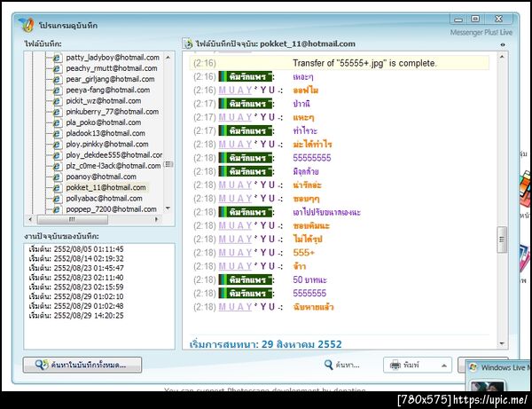Open session starting 2552/08/29 14:20:25
The image size is (532, 409).
(x=76, y=316)
